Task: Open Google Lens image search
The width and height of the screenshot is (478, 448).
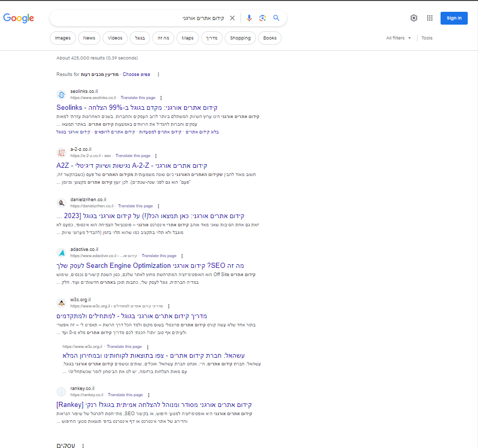Action: pos(263,18)
